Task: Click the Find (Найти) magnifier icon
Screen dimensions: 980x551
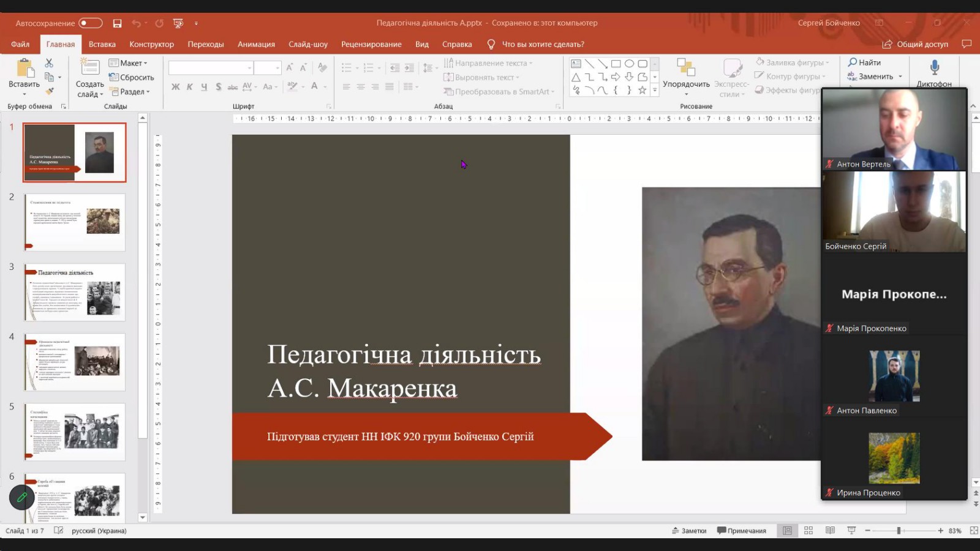Action: pos(853,62)
